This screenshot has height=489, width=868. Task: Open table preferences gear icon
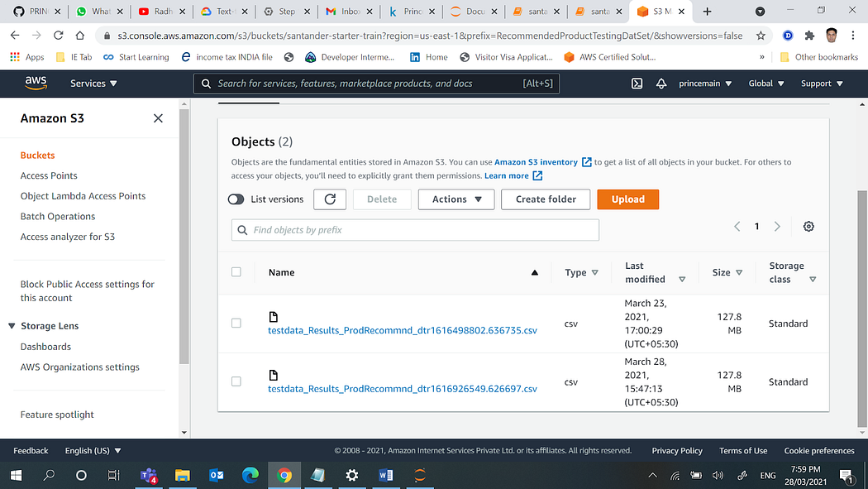click(x=808, y=227)
